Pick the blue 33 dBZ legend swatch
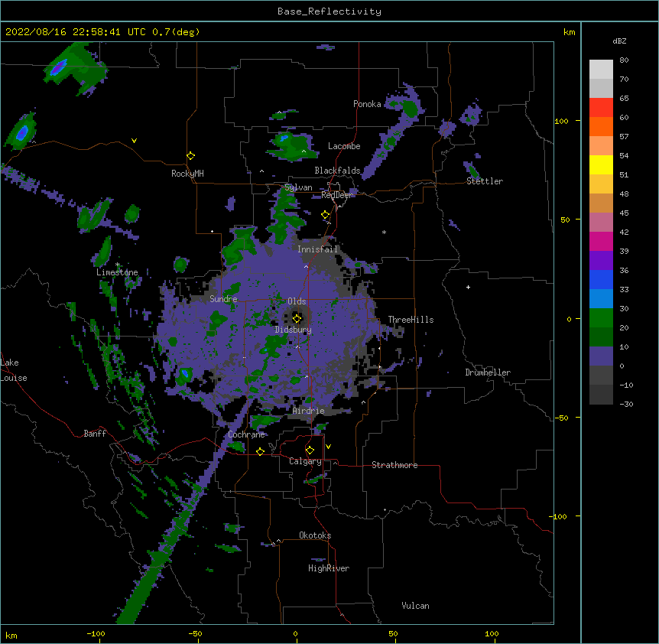Screen dimensions: 659x644 [601, 279]
